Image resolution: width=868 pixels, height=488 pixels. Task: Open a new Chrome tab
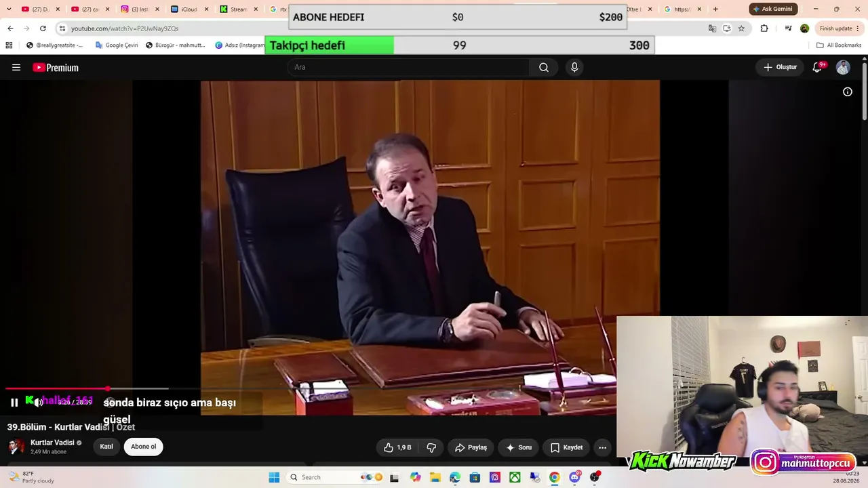click(x=715, y=9)
